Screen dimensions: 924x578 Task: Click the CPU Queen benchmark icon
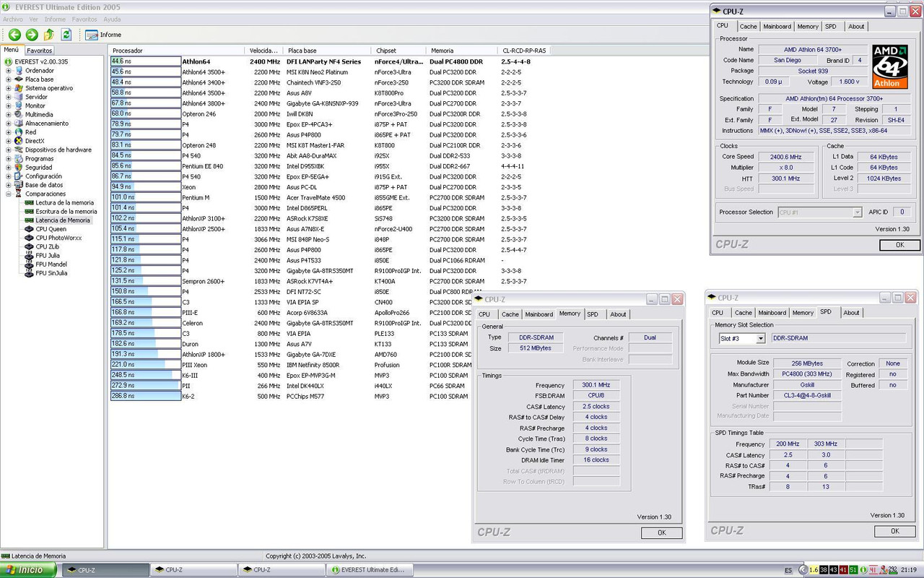[29, 229]
